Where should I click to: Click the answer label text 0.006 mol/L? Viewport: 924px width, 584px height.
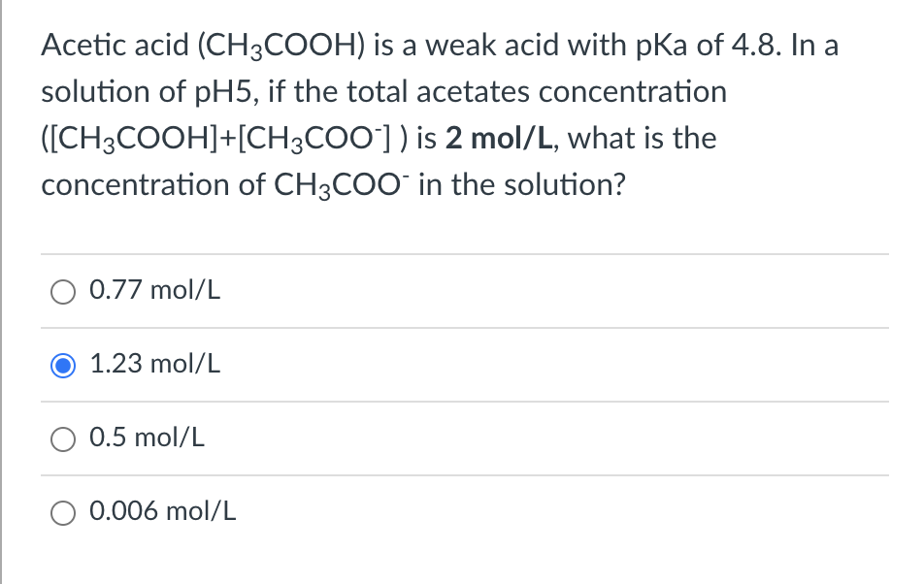click(162, 512)
